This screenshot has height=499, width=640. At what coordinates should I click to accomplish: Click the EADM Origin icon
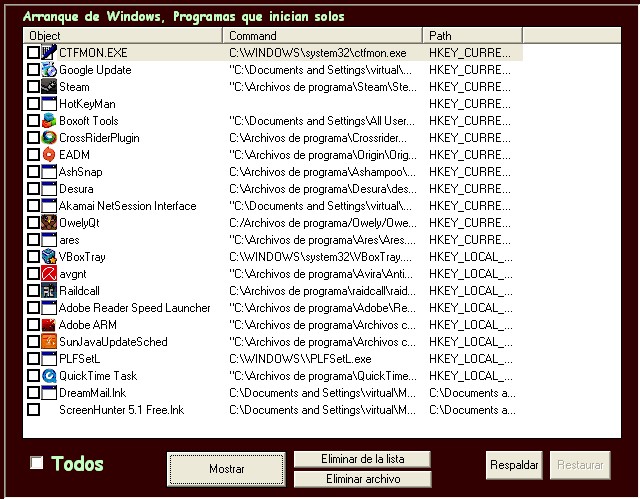[x=49, y=155]
